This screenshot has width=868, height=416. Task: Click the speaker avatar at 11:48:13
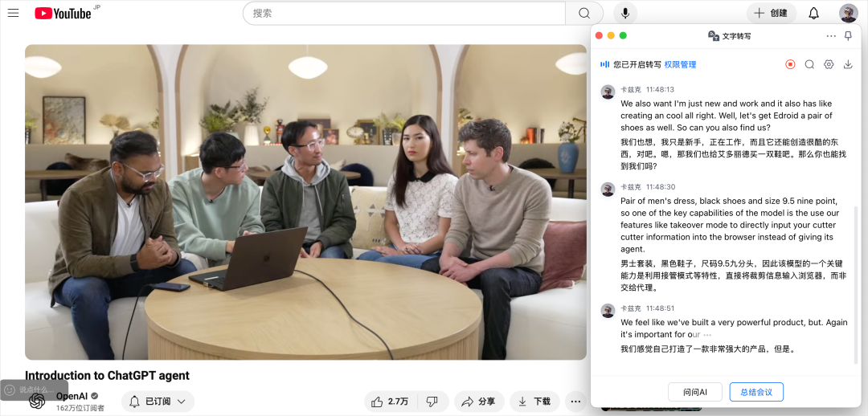(x=608, y=92)
